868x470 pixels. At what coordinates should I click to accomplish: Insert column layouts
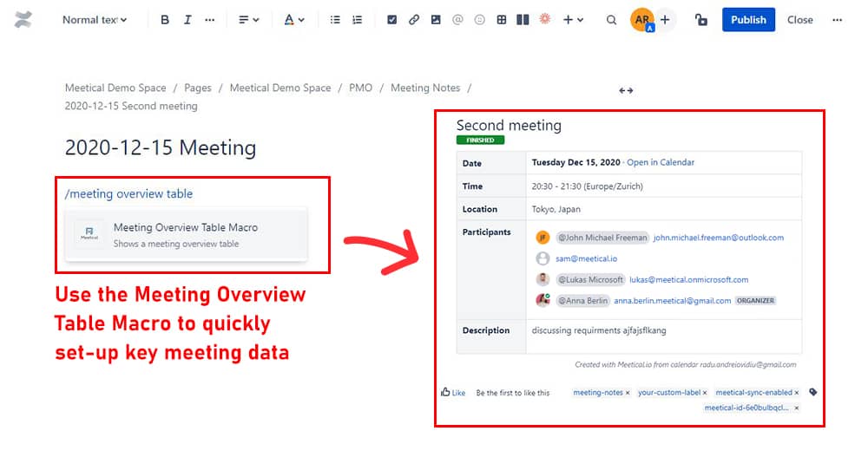(x=523, y=20)
